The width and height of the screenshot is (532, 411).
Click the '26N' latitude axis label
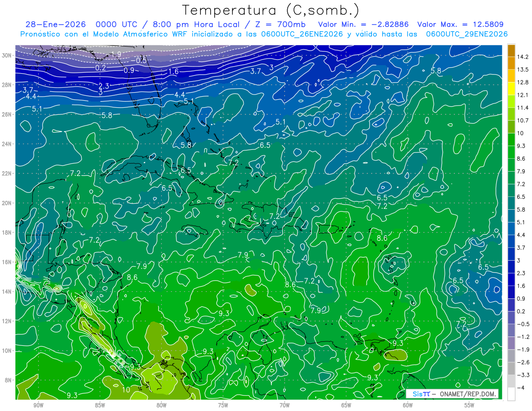pos(8,114)
